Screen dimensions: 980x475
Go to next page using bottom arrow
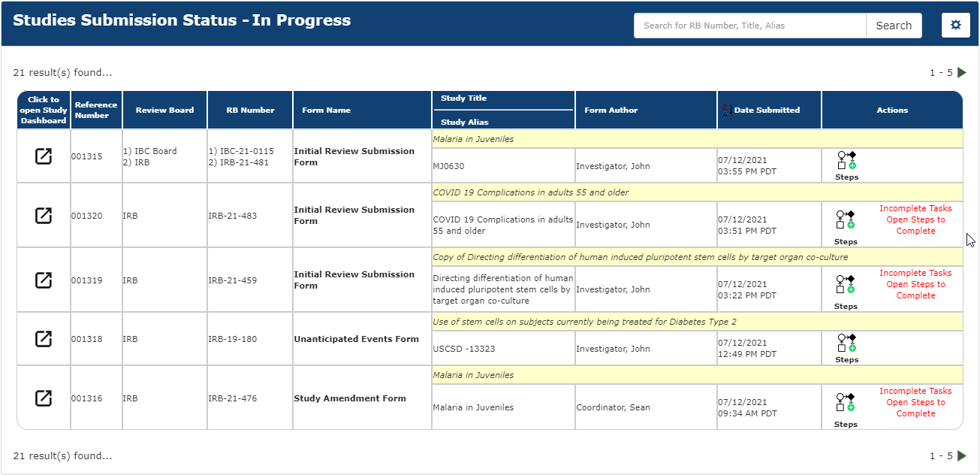coord(962,455)
